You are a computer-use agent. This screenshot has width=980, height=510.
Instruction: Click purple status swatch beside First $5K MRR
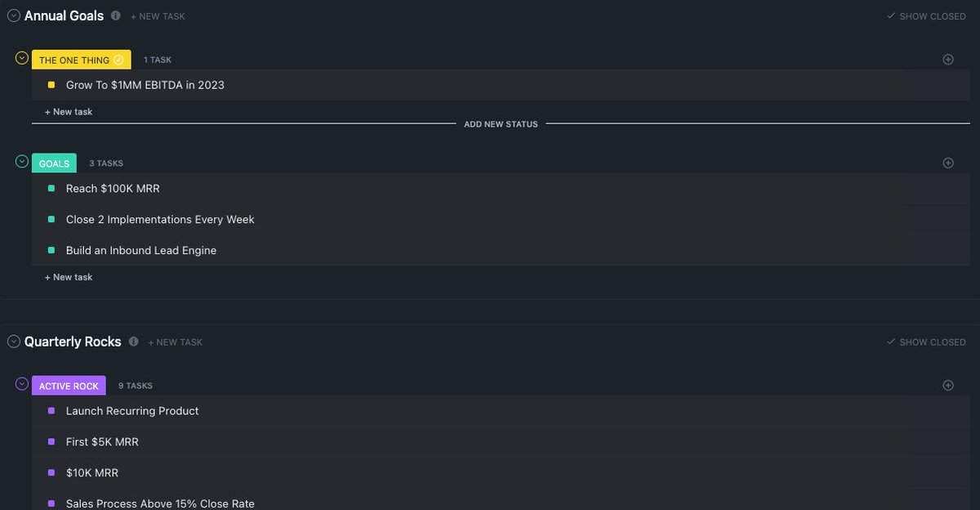click(x=51, y=441)
